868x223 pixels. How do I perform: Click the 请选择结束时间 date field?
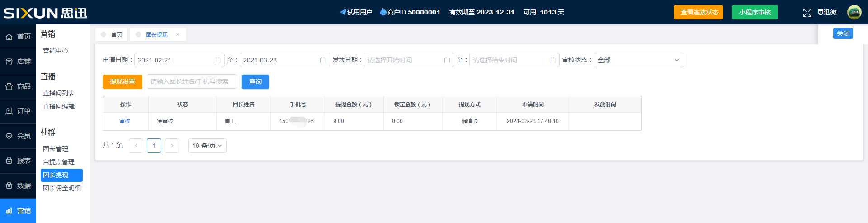click(514, 60)
